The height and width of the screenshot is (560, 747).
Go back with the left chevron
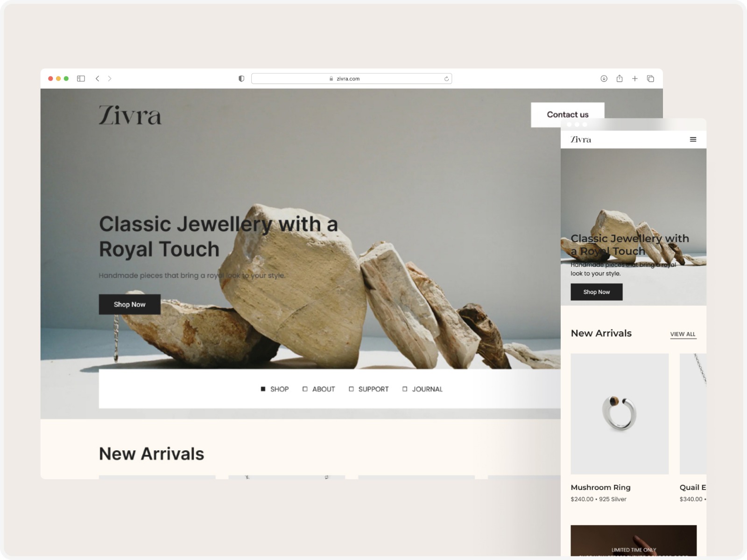[97, 78]
